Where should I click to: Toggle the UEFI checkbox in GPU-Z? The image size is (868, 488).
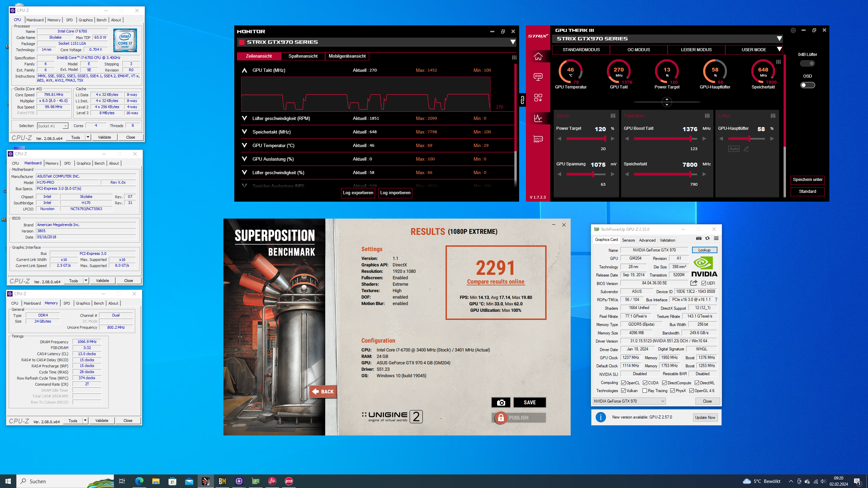point(704,283)
